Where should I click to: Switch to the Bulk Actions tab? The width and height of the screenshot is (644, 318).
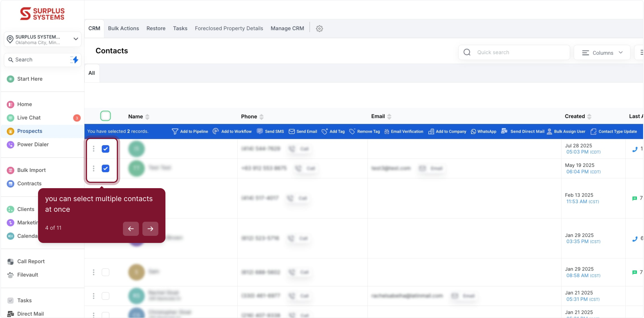click(x=123, y=29)
